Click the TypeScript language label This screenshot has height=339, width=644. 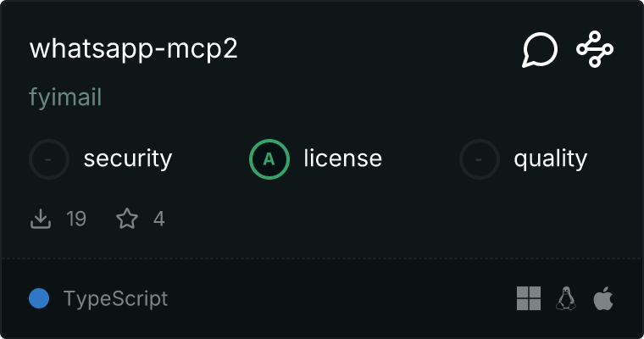pos(116,298)
